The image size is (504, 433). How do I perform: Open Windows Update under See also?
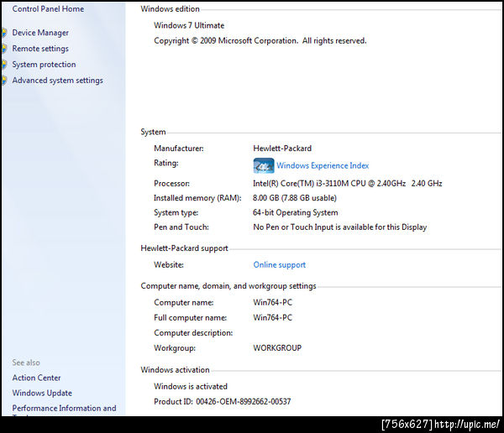click(42, 394)
